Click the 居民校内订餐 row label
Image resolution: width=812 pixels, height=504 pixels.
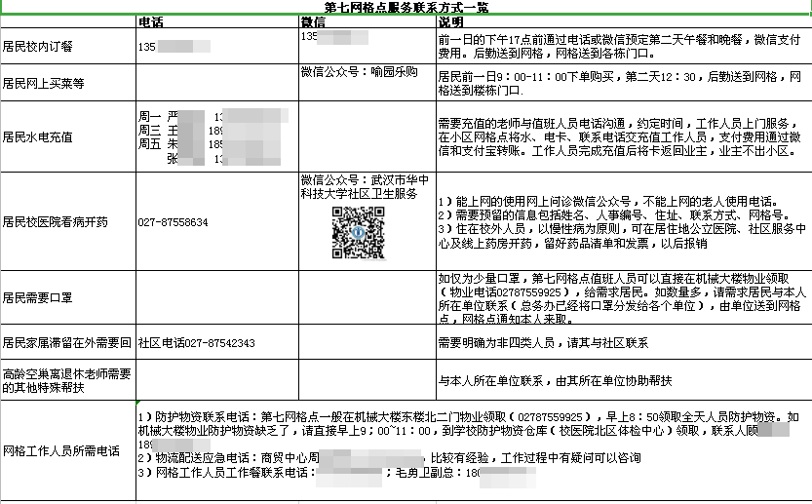[38, 46]
